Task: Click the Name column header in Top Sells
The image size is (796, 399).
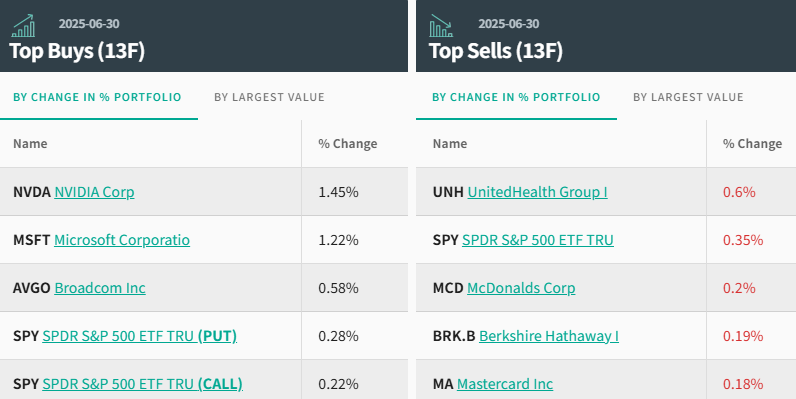Action: [x=450, y=144]
